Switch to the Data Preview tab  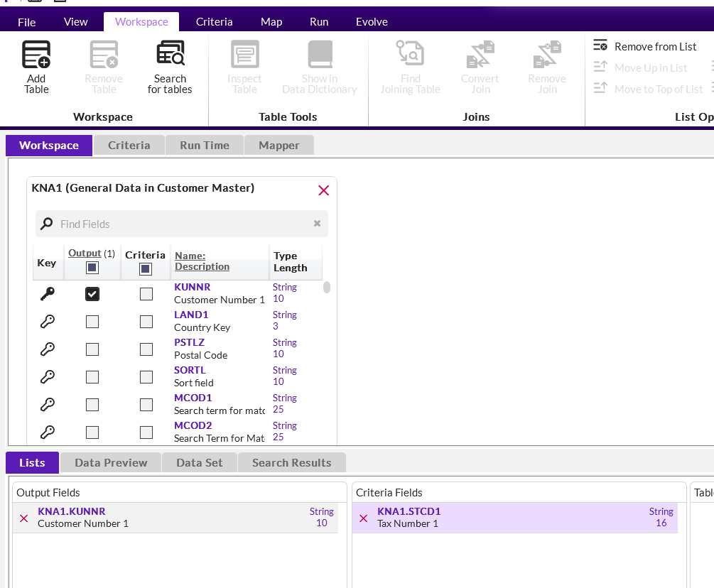pyautogui.click(x=111, y=463)
